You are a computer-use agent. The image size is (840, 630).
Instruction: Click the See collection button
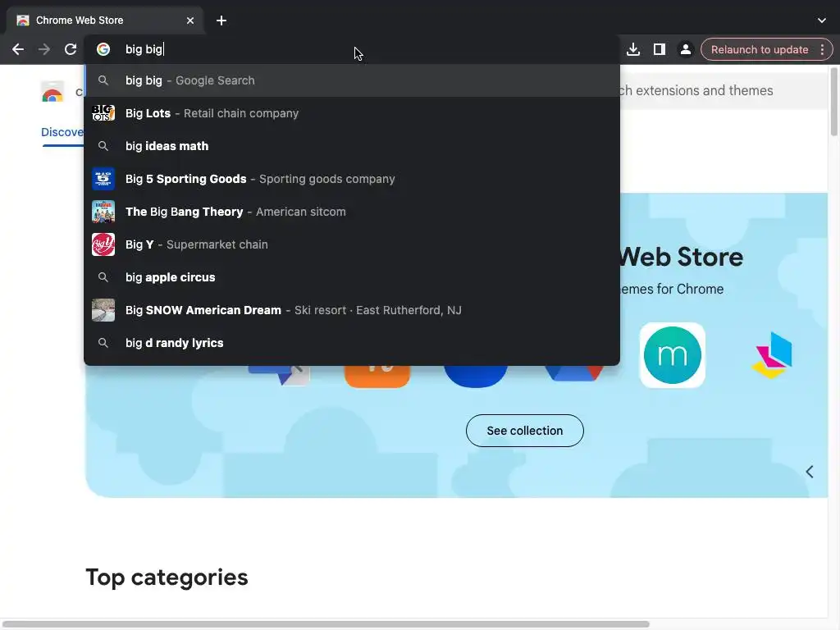[x=524, y=431]
